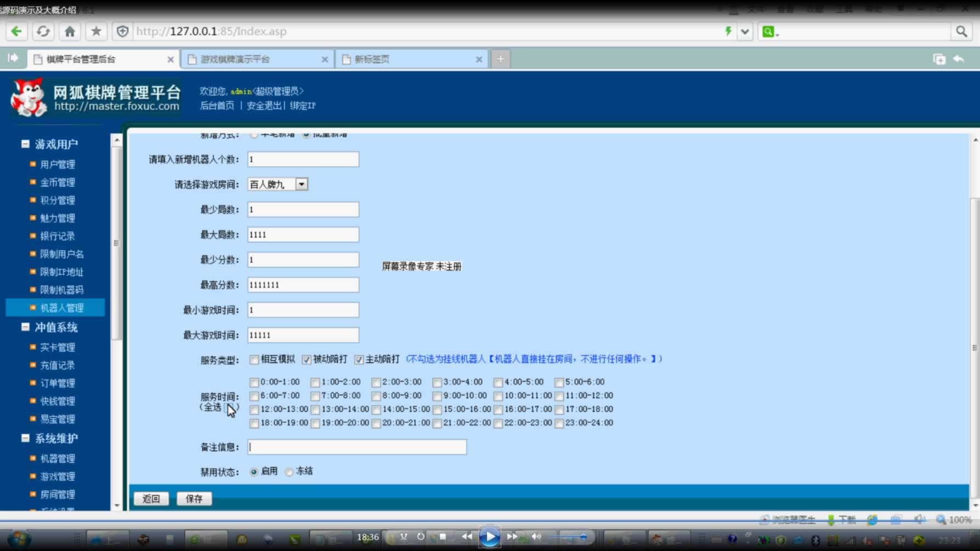
Task: Click the 安全退出 link
Action: pyautogui.click(x=264, y=106)
